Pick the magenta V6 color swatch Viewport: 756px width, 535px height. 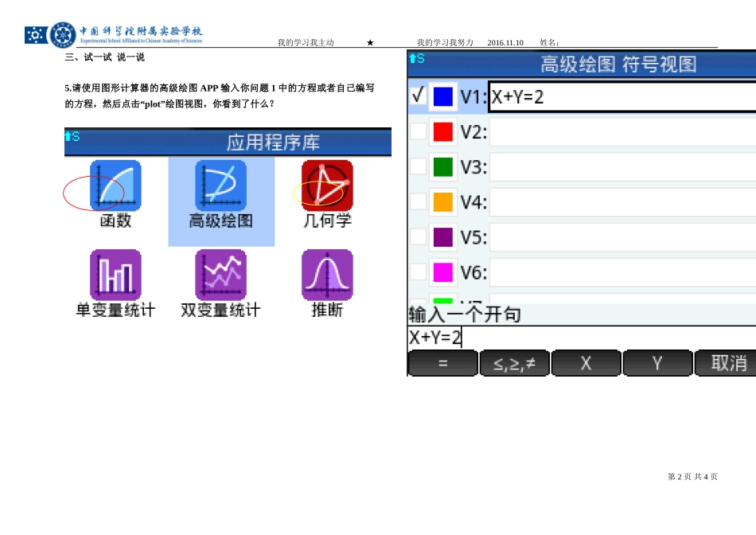(443, 272)
